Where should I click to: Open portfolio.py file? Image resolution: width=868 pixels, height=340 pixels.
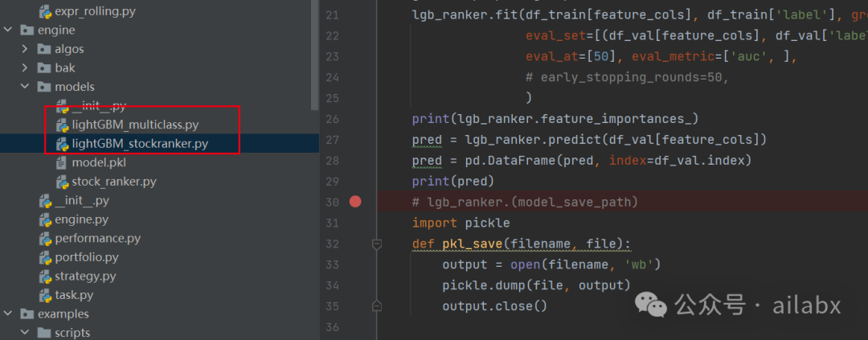(87, 257)
